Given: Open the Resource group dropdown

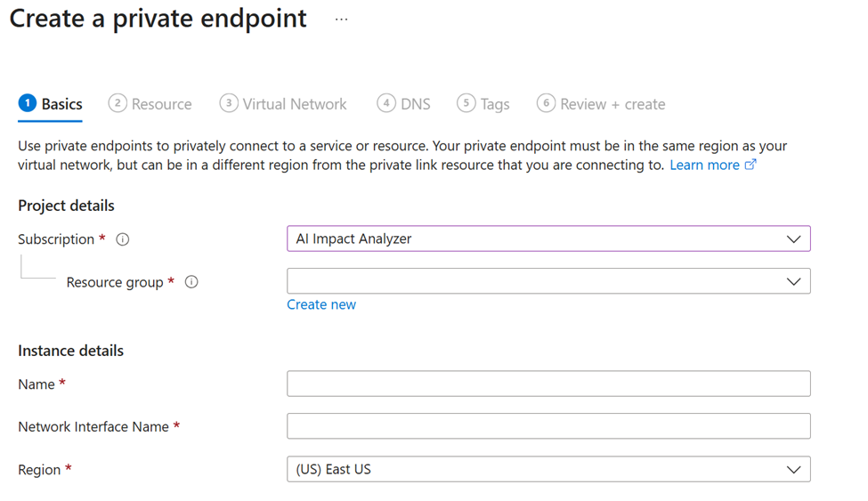Looking at the screenshot, I should coord(548,281).
